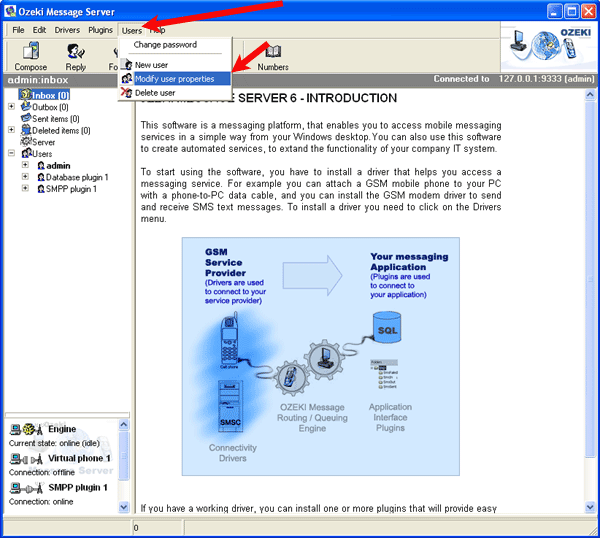600x538 pixels.
Task: Open the Drivers menu
Action: click(x=67, y=30)
